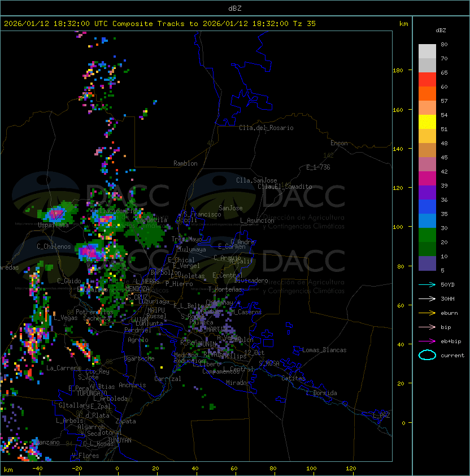Select the orange 60-57 dBZ swatch
The width and height of the screenshot is (470, 476).
tap(427, 93)
